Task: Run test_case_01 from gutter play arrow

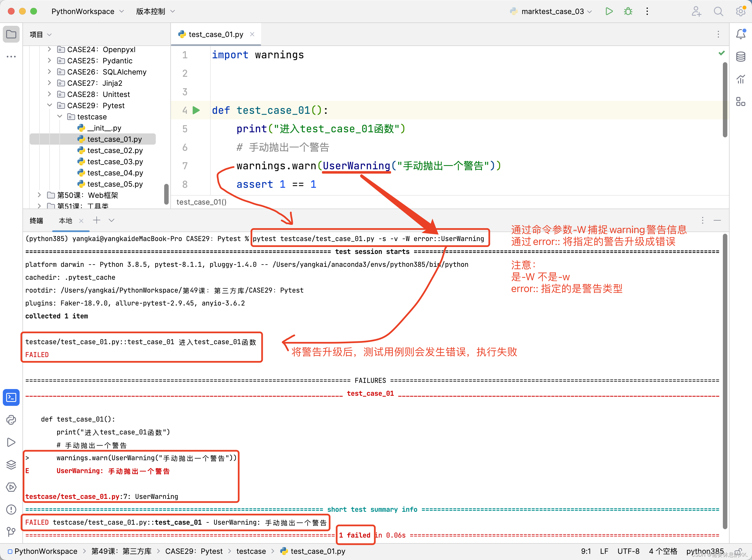Action: [196, 110]
